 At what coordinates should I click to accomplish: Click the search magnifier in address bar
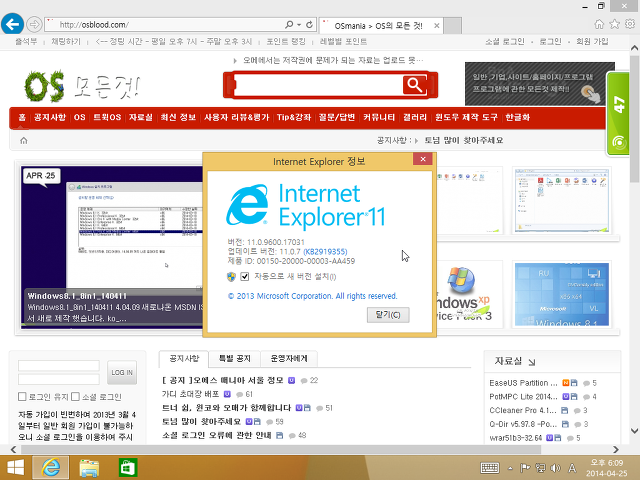289,24
